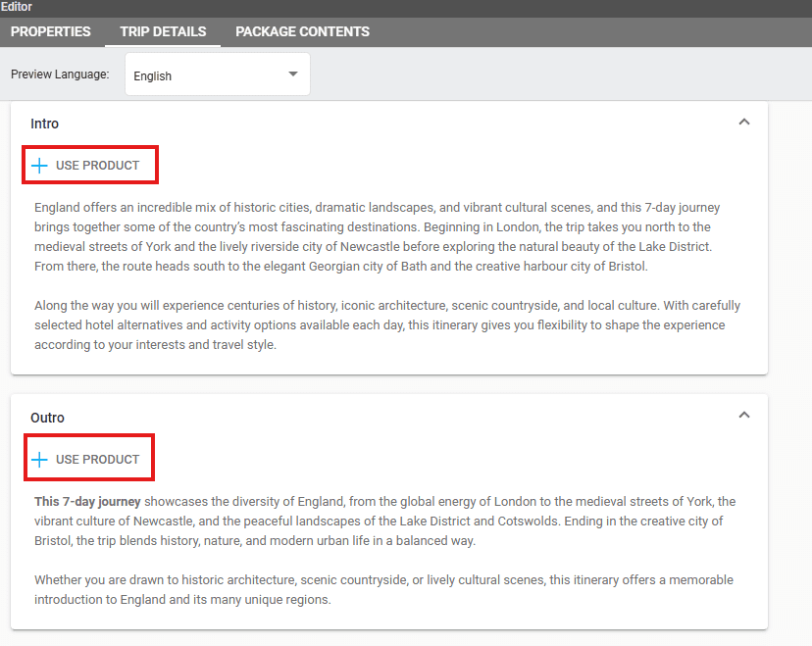Click the Preview Language dropdown arrow
This screenshot has height=646, width=812.
(x=292, y=75)
